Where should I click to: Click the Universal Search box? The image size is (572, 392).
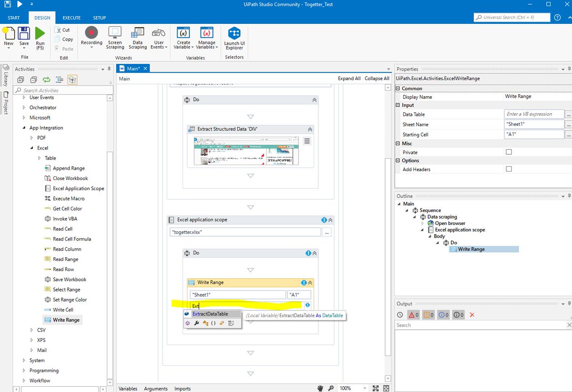point(511,18)
